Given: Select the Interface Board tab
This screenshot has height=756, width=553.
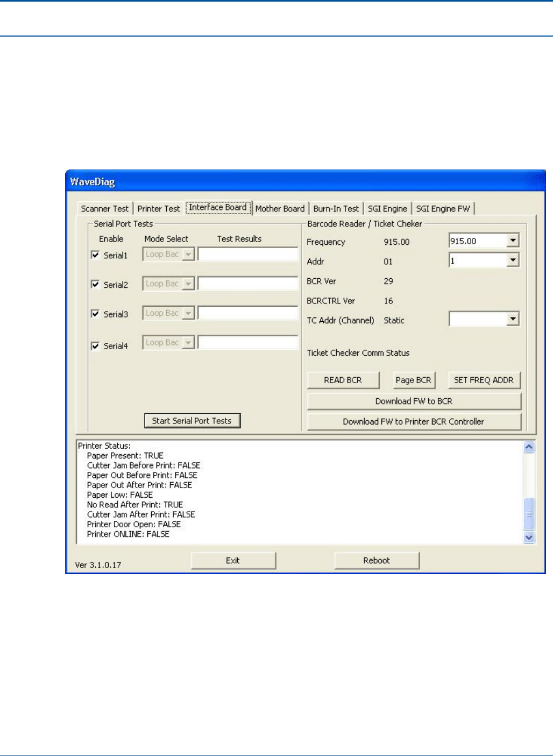Looking at the screenshot, I should click(x=218, y=208).
